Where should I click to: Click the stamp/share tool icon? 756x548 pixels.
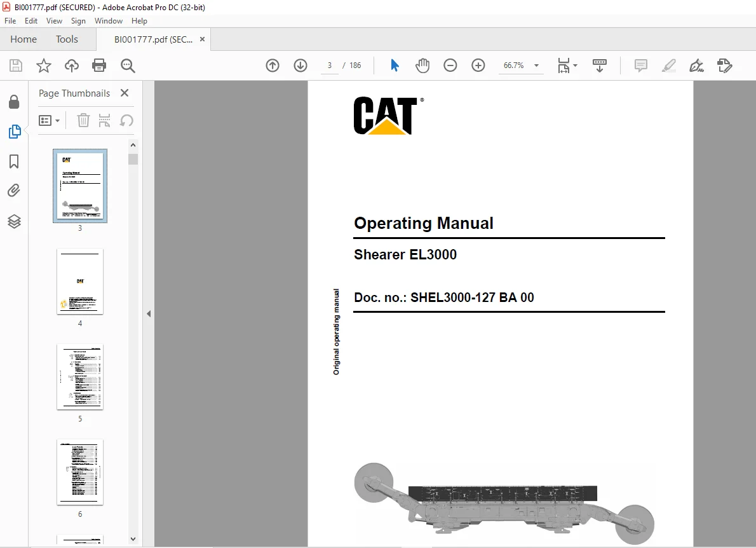(725, 65)
